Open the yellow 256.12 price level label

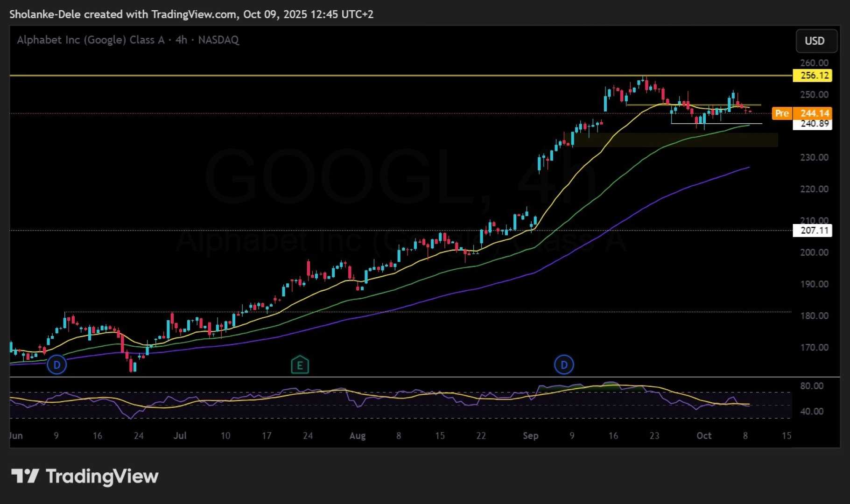[x=812, y=75]
